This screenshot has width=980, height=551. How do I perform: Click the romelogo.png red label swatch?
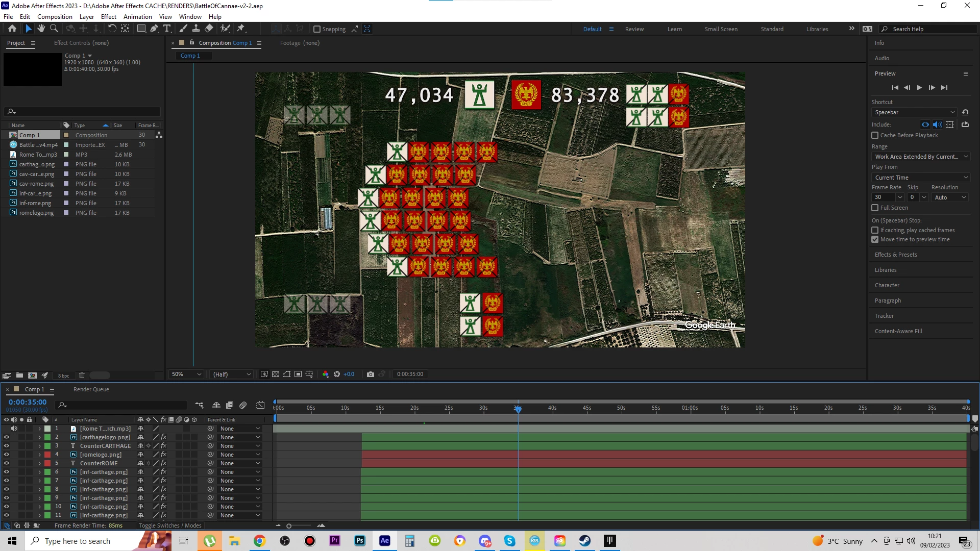coord(47,455)
